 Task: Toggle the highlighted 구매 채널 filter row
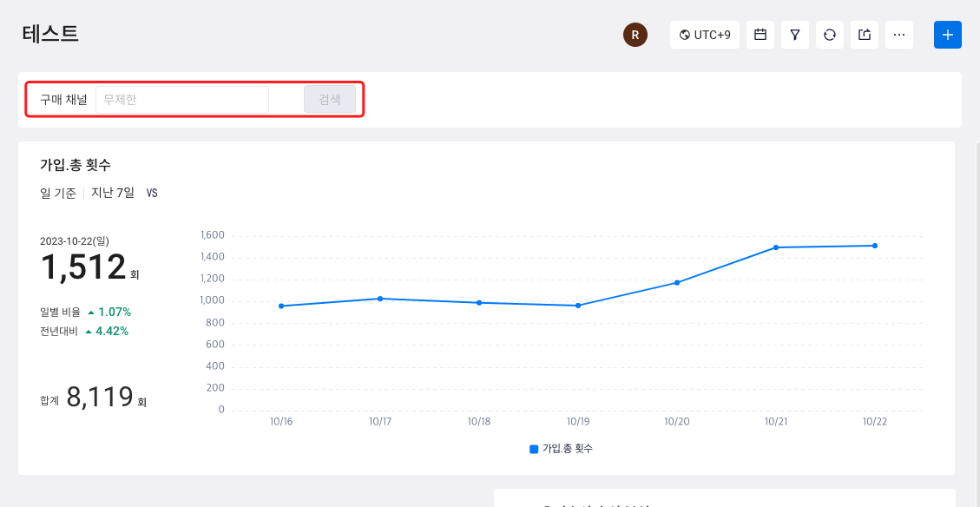pyautogui.click(x=194, y=100)
